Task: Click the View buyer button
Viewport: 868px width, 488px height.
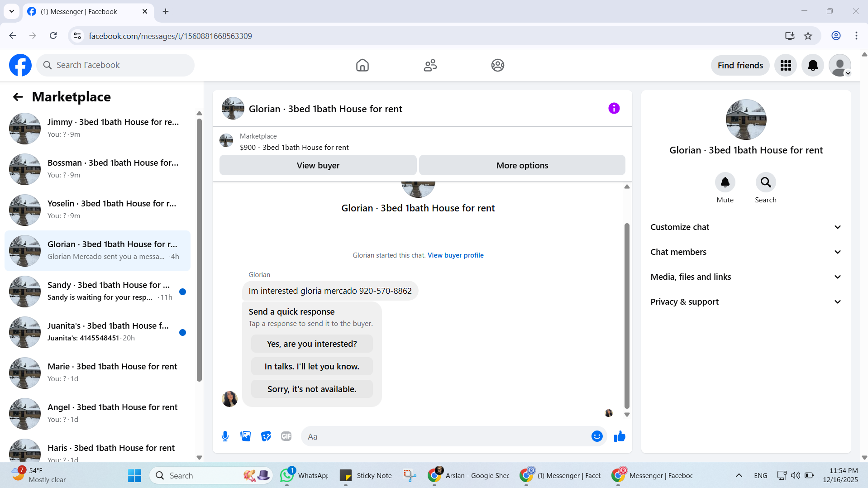Action: click(x=318, y=165)
